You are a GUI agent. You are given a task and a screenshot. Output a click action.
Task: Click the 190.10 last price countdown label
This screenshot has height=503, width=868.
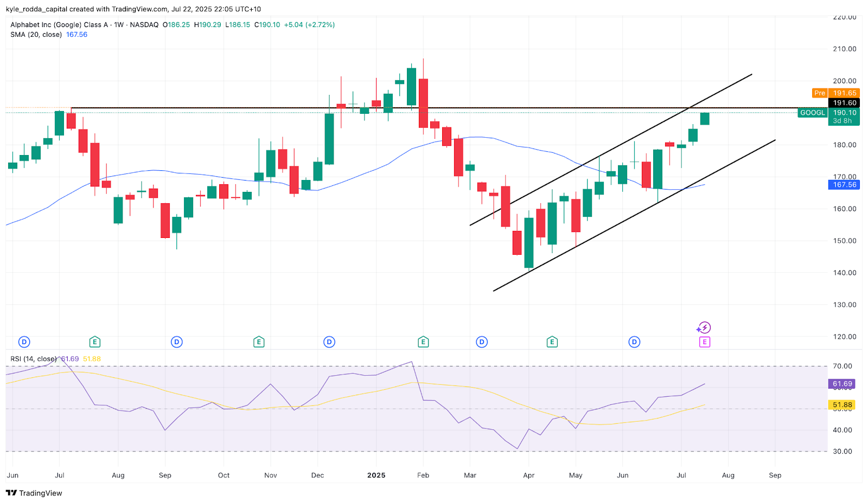pyautogui.click(x=844, y=117)
